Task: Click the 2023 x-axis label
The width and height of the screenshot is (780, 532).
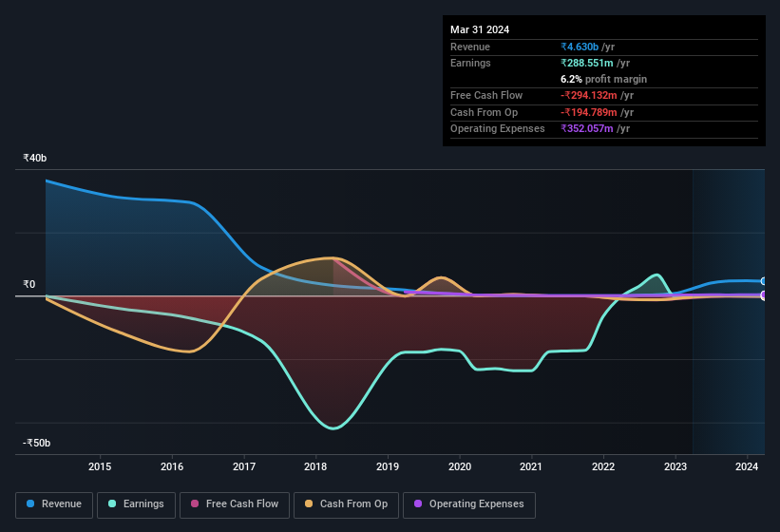Action: [675, 466]
